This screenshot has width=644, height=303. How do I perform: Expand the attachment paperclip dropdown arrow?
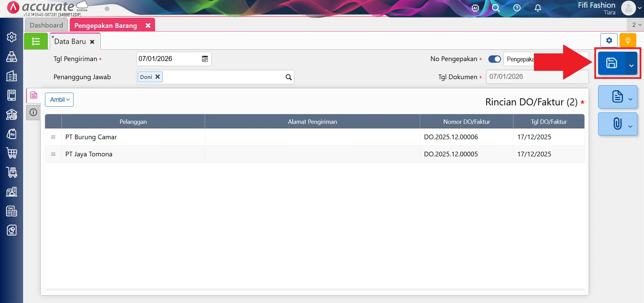pos(630,126)
